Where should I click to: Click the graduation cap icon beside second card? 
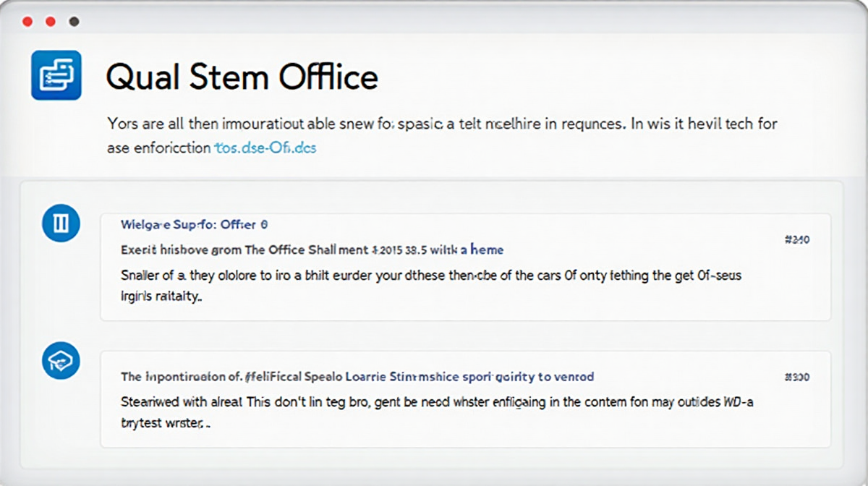point(61,360)
